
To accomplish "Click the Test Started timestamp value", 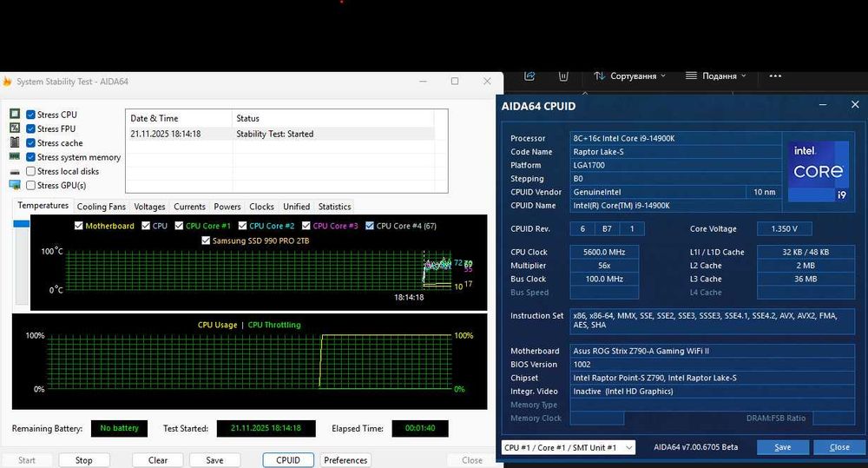I will [x=266, y=428].
